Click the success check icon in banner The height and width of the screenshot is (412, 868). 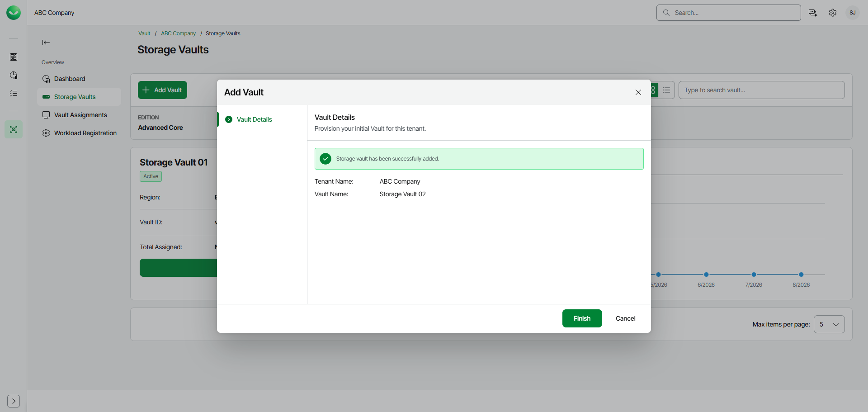pos(325,159)
